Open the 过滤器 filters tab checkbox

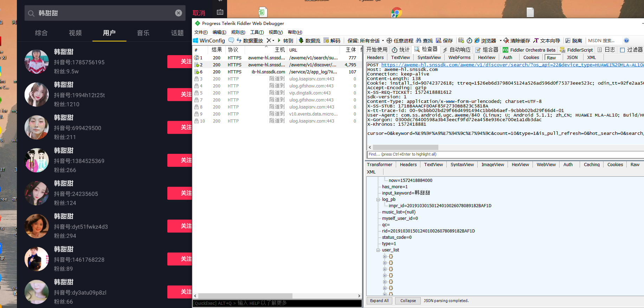coord(622,50)
